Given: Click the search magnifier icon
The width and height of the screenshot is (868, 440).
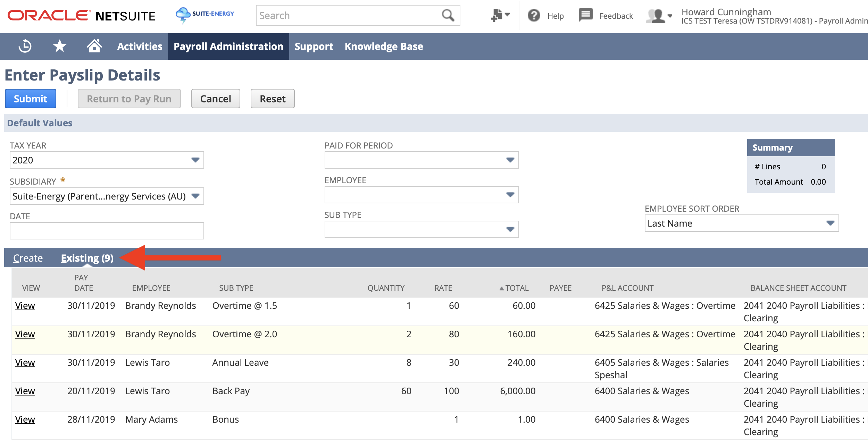Looking at the screenshot, I should (448, 15).
